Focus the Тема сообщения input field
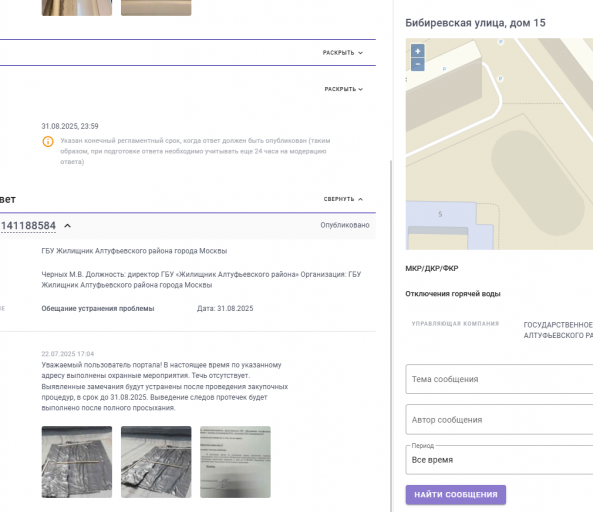The image size is (593, 512). pos(499,379)
